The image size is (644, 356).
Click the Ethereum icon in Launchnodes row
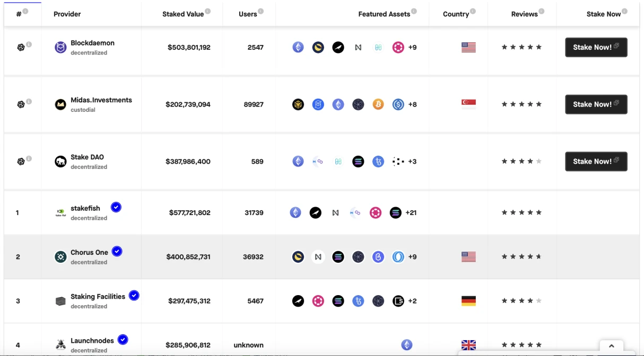[407, 345]
